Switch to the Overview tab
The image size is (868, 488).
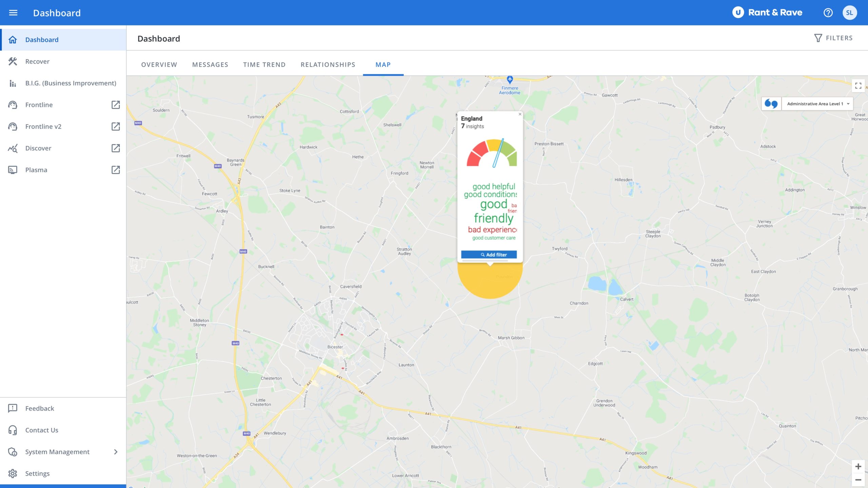(159, 64)
